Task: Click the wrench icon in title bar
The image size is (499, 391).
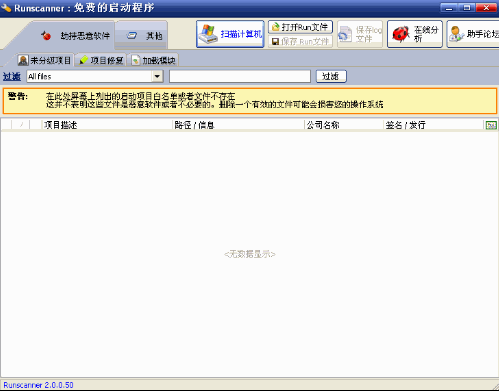Action: tap(6, 8)
